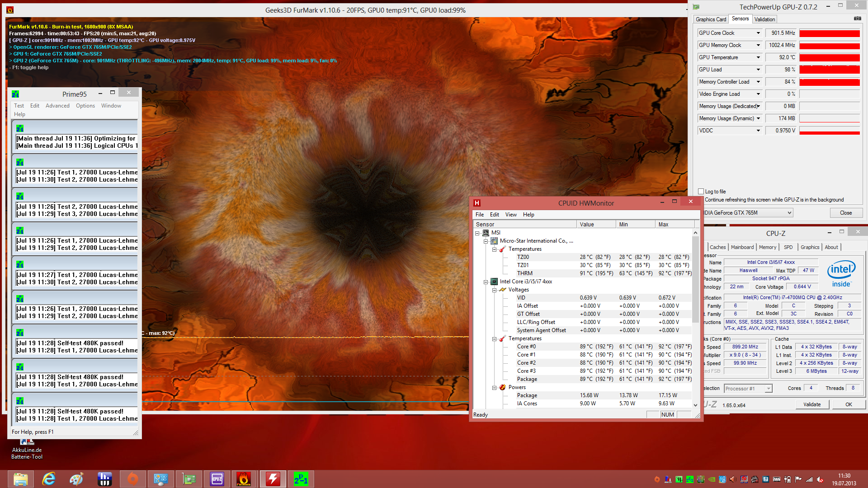
Task: Open the Mainboard tab in CPU-Z
Action: [x=742, y=247]
